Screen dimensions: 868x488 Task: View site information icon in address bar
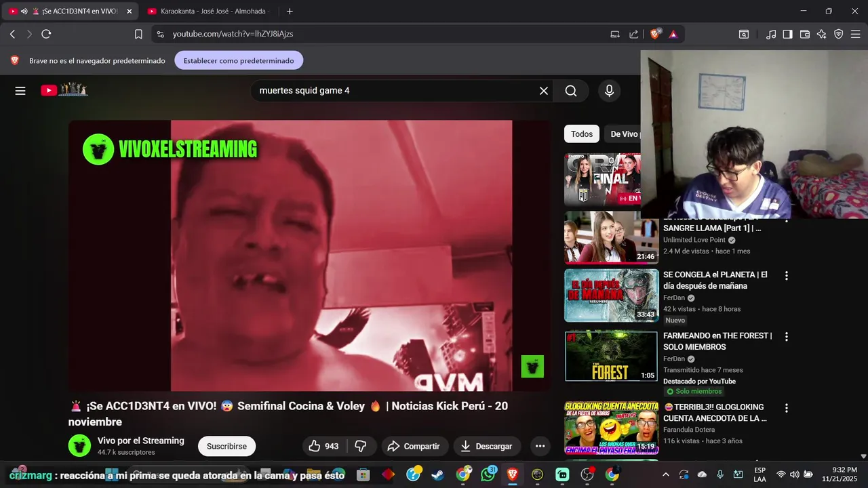[x=159, y=34]
